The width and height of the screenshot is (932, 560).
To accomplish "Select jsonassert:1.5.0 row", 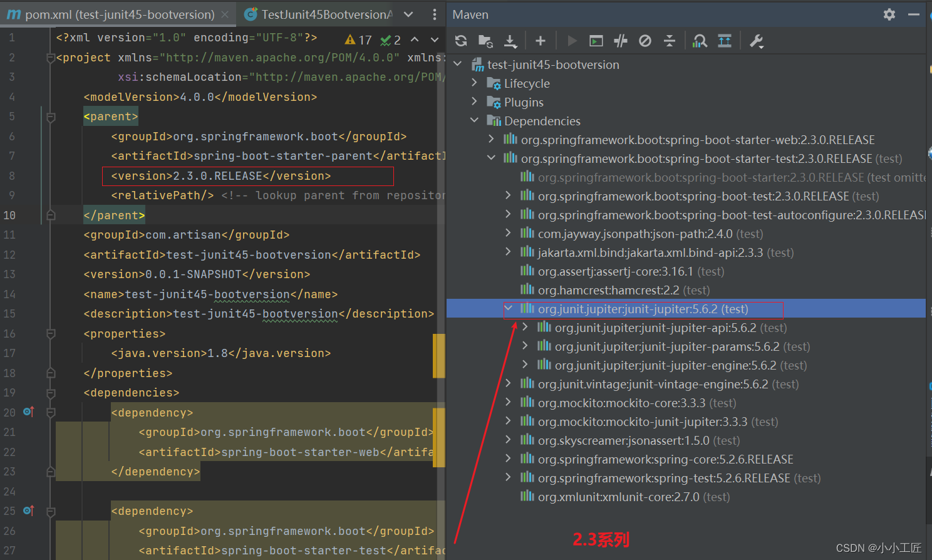I will (686, 440).
